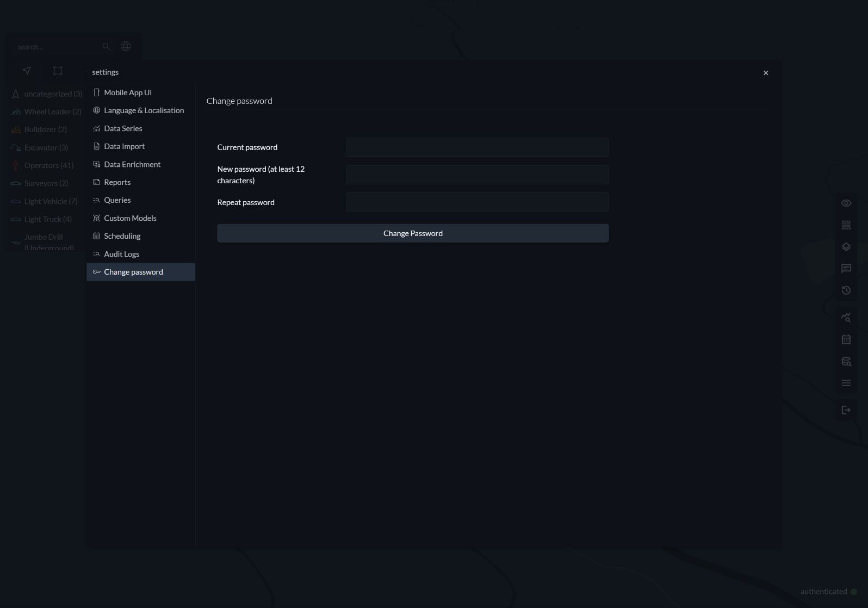Open Custom Models settings
The height and width of the screenshot is (608, 868).
coord(141,218)
